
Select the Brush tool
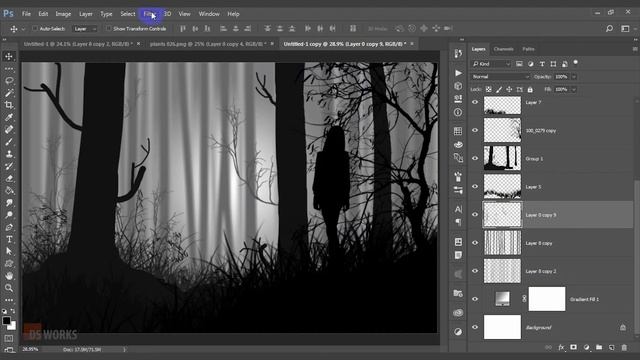click(x=9, y=142)
